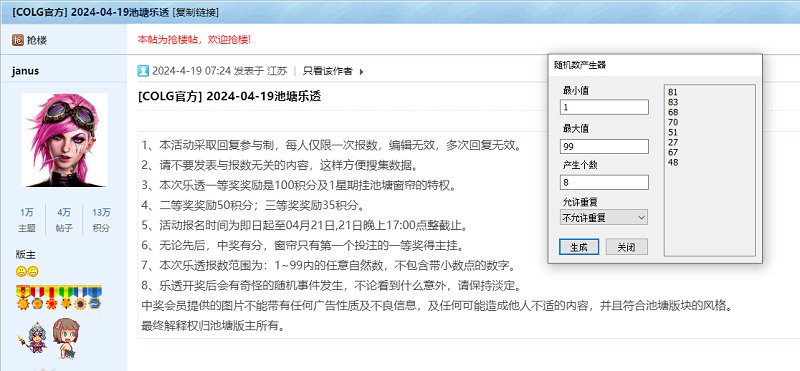This screenshot has width=800, height=371.
Task: Click the 1万 主题 stat
Action: 27,220
